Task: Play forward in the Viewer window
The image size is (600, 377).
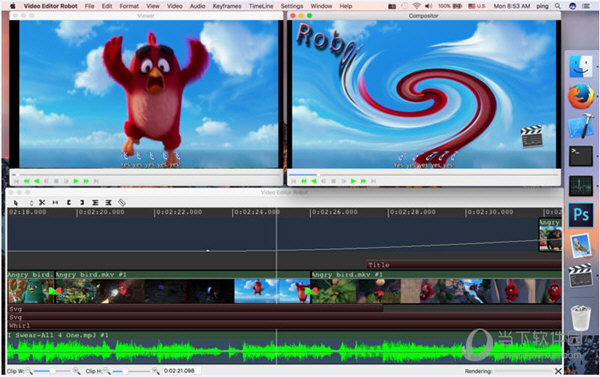Action: [76, 181]
